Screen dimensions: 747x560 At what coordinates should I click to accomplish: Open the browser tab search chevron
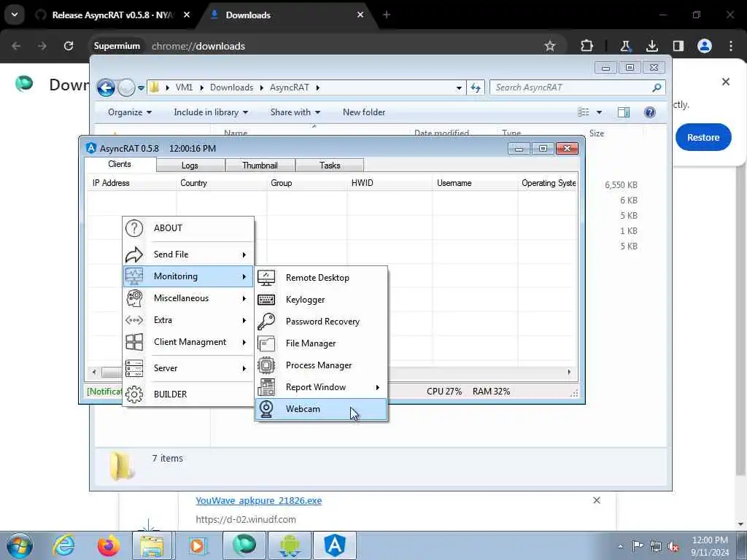pyautogui.click(x=15, y=15)
